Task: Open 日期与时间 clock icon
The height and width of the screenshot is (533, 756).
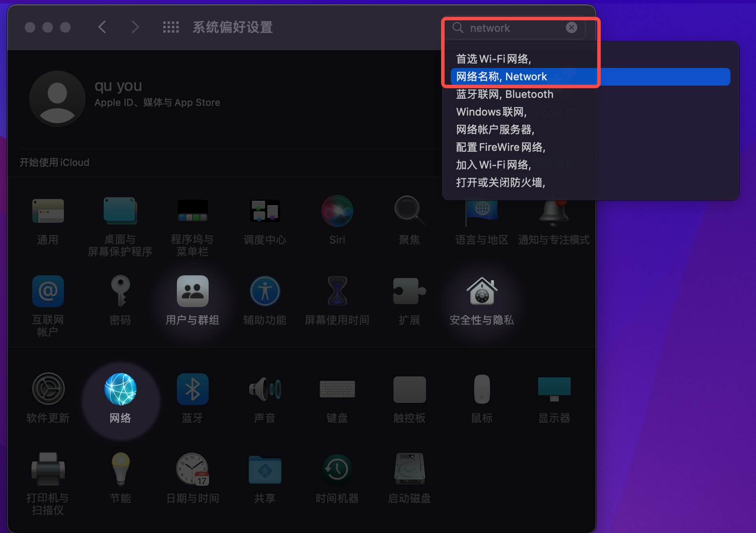Action: [x=192, y=469]
